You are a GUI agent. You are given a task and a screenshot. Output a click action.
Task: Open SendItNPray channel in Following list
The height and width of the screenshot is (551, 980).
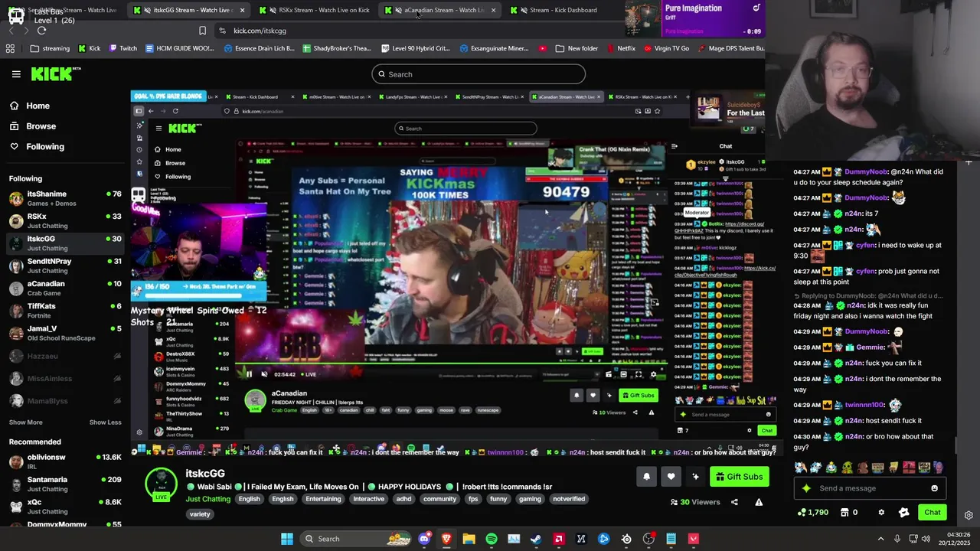click(x=65, y=266)
